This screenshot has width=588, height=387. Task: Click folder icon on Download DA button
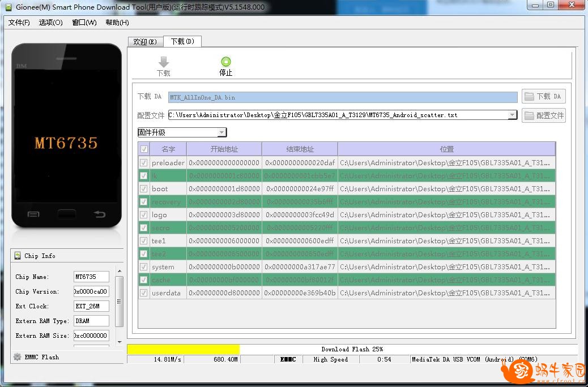[x=529, y=97]
